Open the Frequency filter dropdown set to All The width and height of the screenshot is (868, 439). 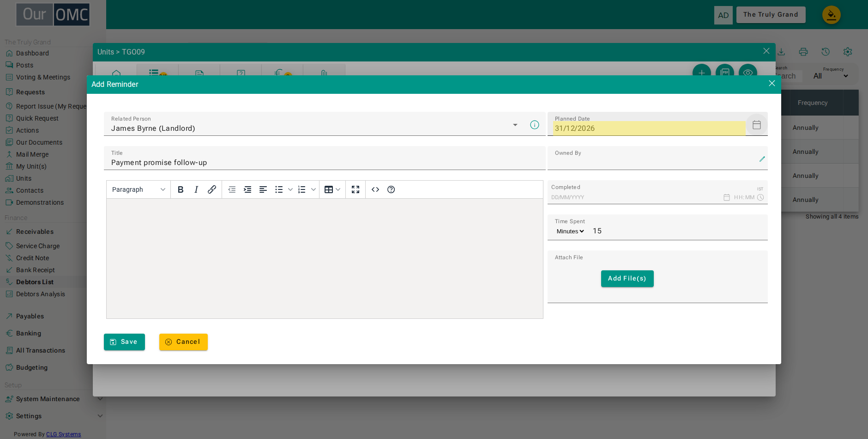(x=831, y=76)
